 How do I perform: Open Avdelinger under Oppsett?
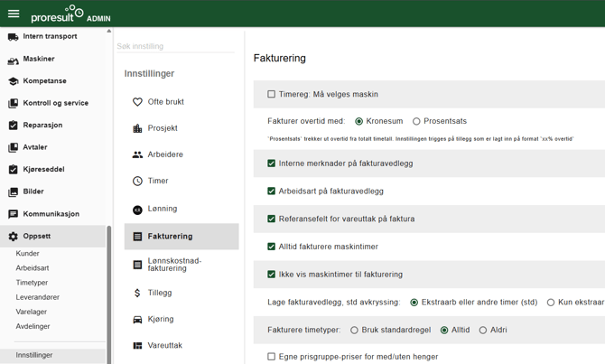point(33,326)
